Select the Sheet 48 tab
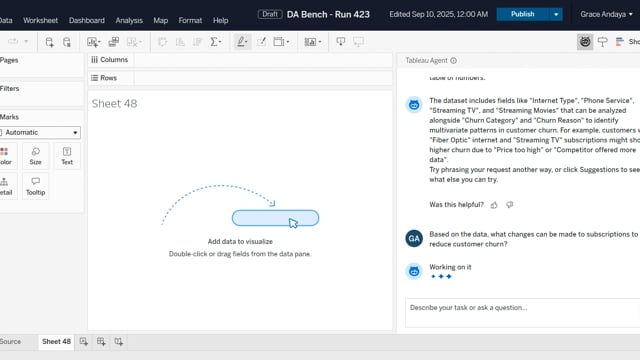The width and height of the screenshot is (640, 360). tap(56, 342)
